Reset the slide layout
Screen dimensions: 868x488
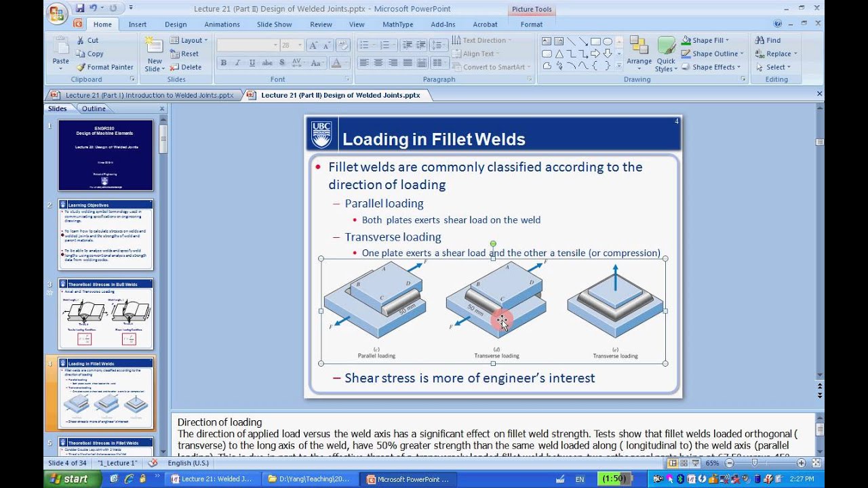[184, 54]
